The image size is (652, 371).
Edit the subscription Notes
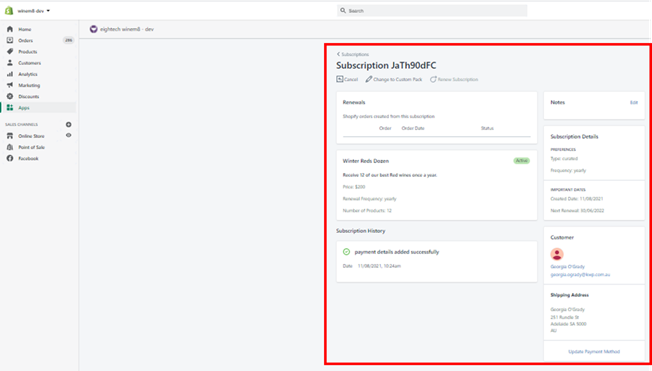click(x=634, y=102)
